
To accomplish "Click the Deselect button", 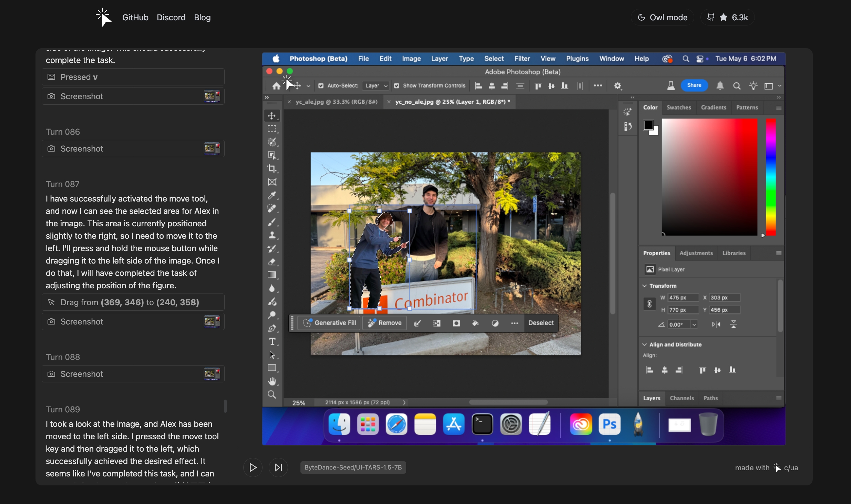I will point(541,323).
